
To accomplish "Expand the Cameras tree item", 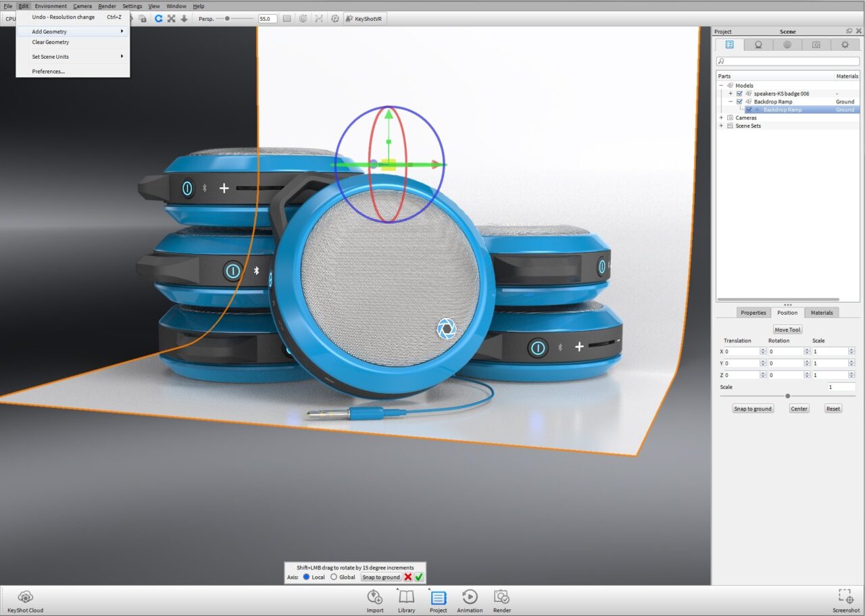I will point(720,118).
